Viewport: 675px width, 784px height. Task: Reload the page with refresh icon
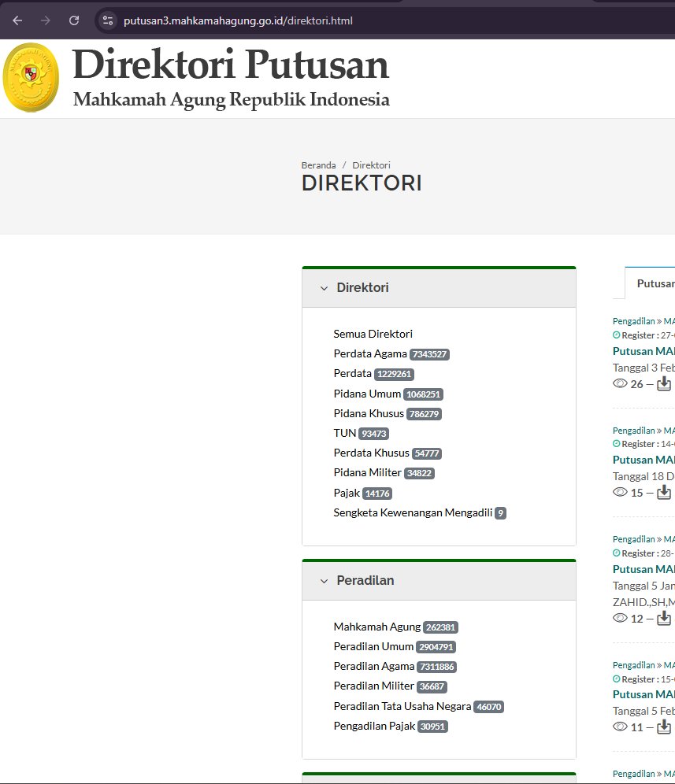click(74, 20)
